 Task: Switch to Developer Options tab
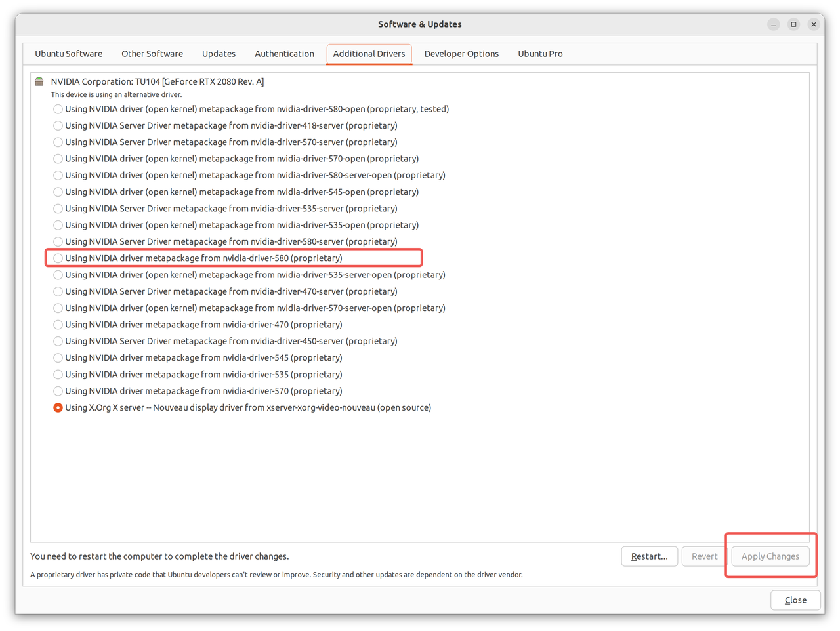pos(461,54)
